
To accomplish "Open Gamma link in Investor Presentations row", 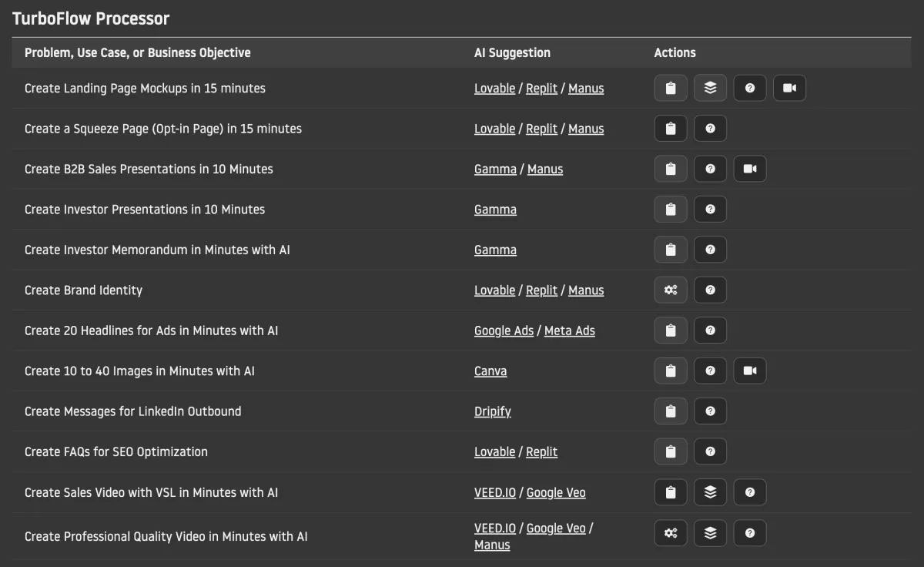I will (x=495, y=210).
